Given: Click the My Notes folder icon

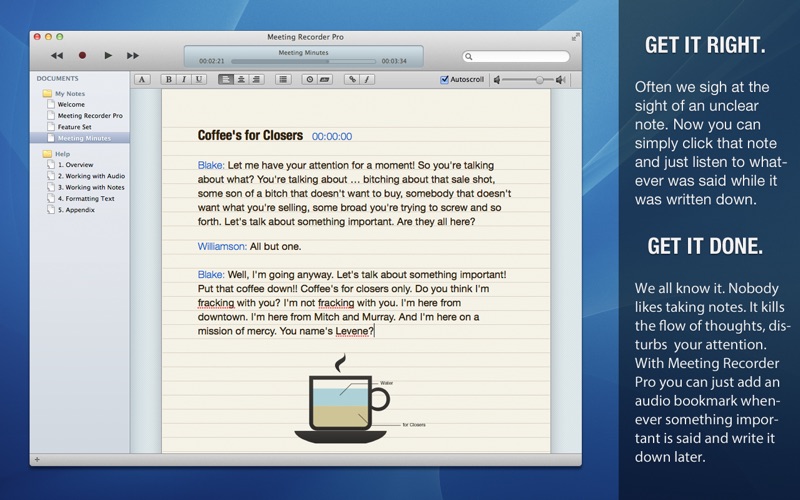Looking at the screenshot, I should click(47, 93).
